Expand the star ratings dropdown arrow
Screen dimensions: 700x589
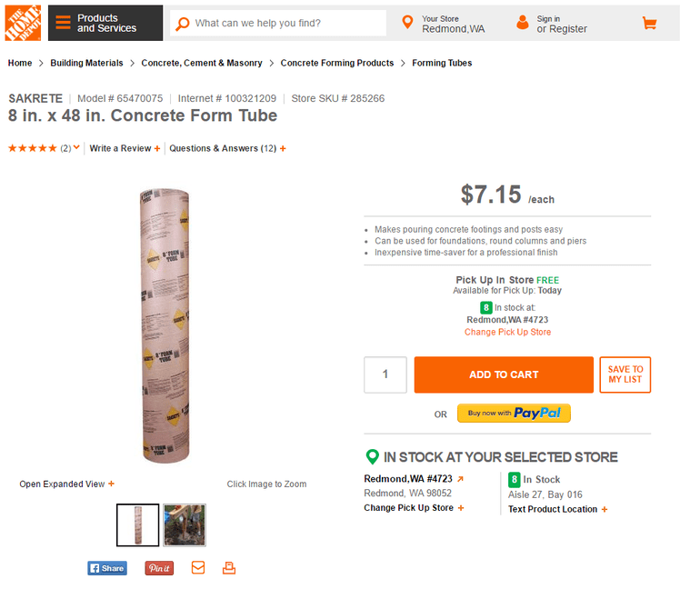coord(76,147)
